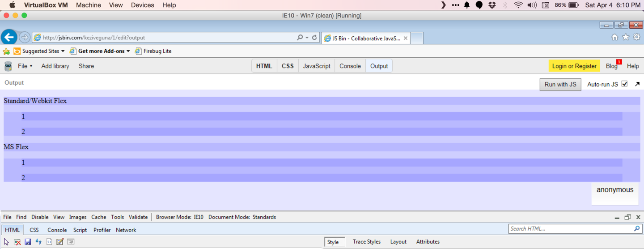This screenshot has height=249, width=644.
Task: Select element by click pointer tool
Action: point(6,242)
